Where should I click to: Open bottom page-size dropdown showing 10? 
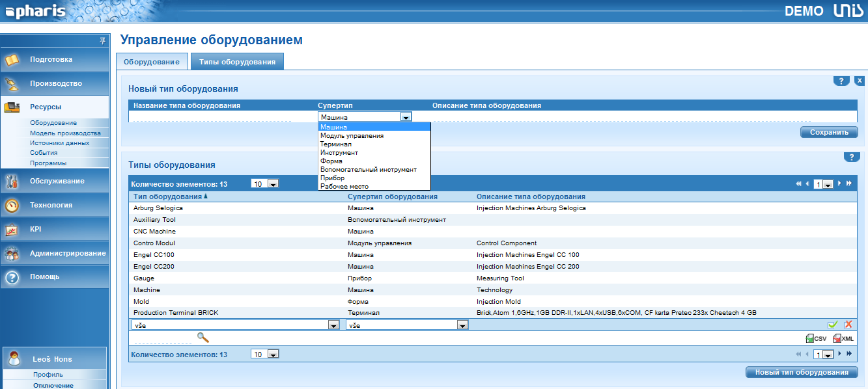[265, 354]
